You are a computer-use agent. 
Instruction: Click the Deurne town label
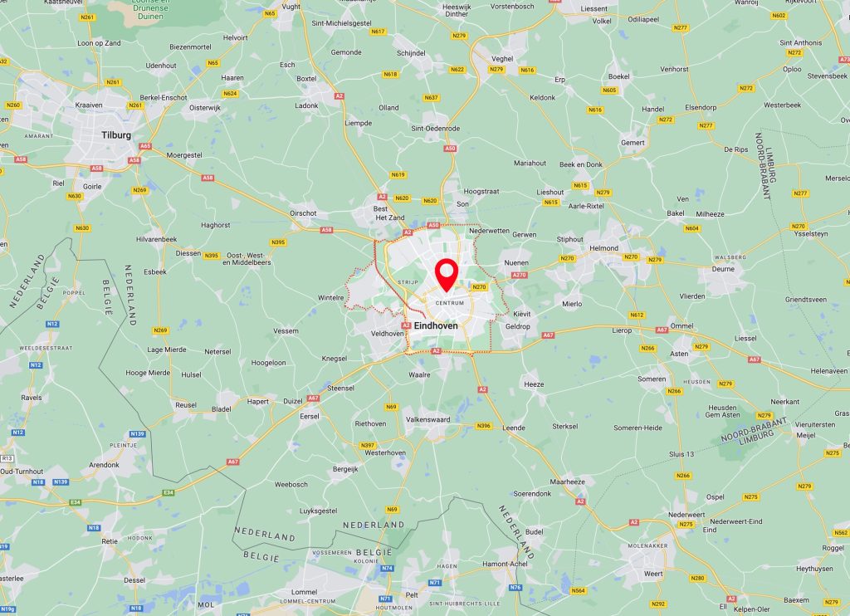pos(723,269)
